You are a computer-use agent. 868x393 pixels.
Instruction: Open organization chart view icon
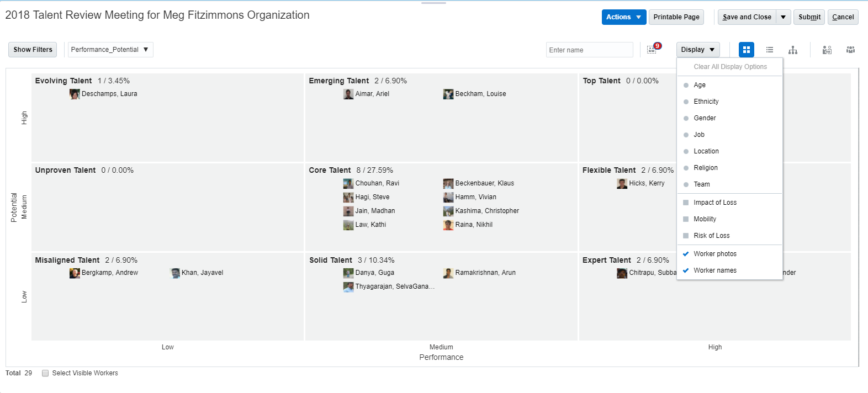coord(793,50)
